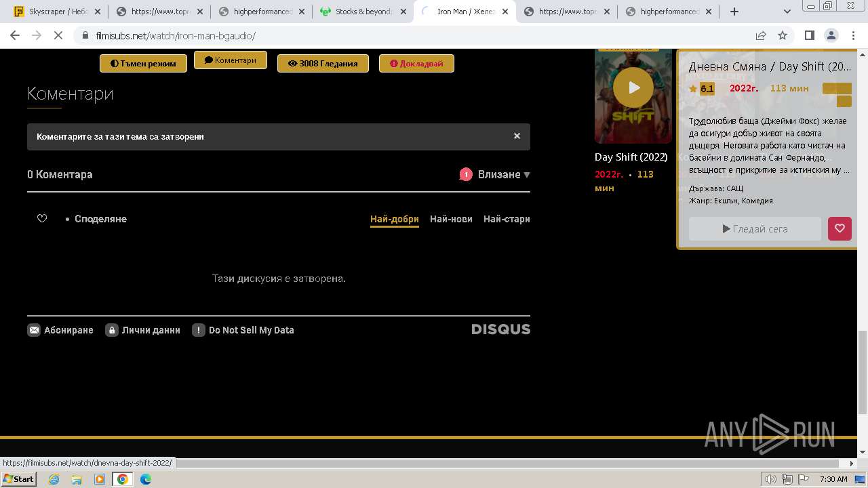Click the heart recommend icon
The height and width of the screenshot is (488, 868).
(42, 218)
